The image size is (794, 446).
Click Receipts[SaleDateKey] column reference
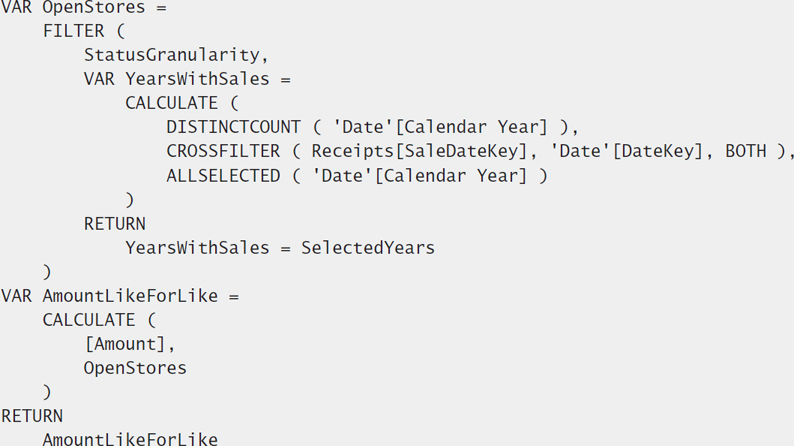pos(419,151)
